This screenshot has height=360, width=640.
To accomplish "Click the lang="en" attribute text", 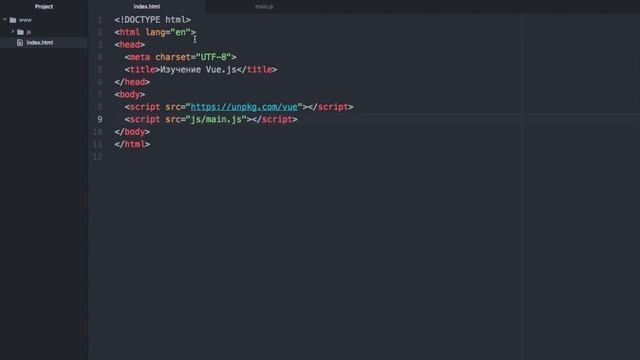I will click(168, 32).
